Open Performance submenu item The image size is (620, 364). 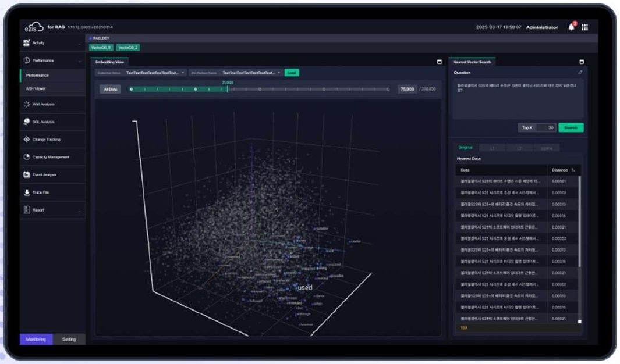coord(38,75)
